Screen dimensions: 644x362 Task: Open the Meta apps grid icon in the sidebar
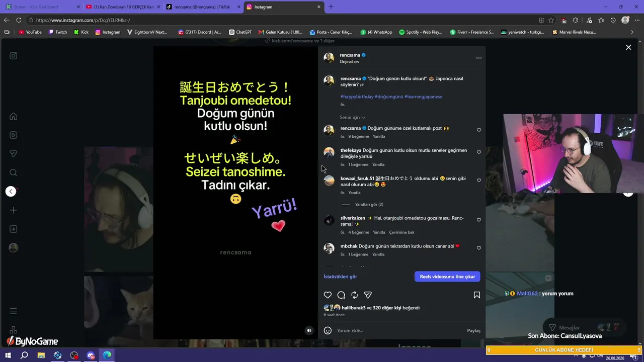coord(14,330)
